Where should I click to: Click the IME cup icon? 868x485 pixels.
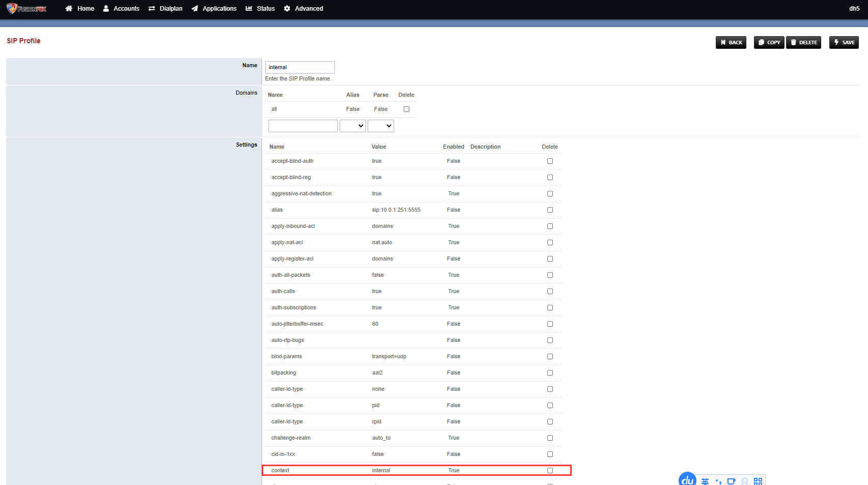[732, 481]
